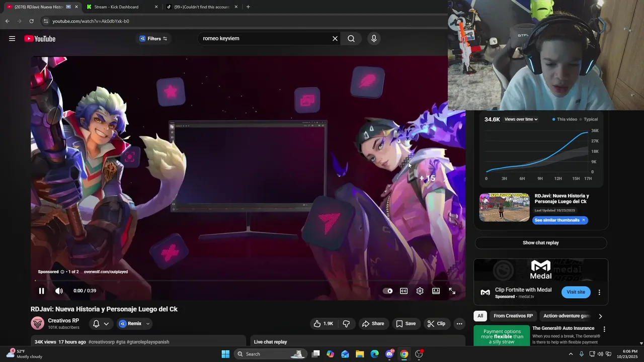Toggle closed captions CC button
The width and height of the screenshot is (644, 362).
coord(404,291)
